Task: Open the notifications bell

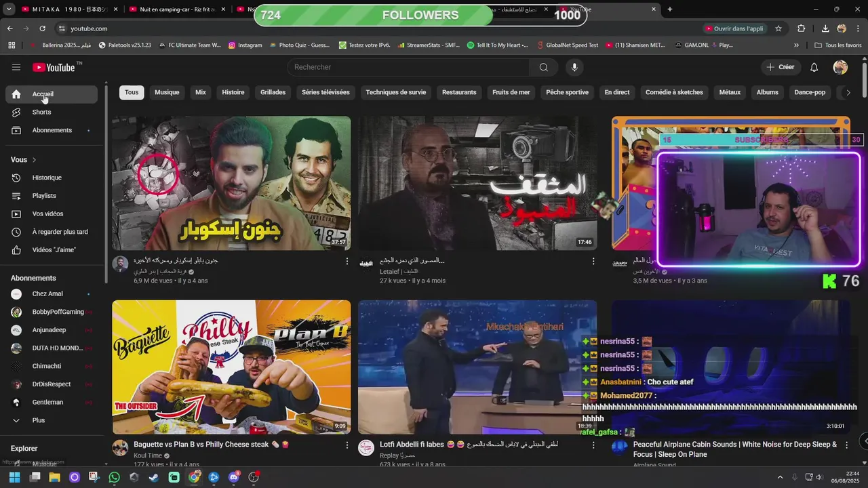Action: click(x=814, y=67)
